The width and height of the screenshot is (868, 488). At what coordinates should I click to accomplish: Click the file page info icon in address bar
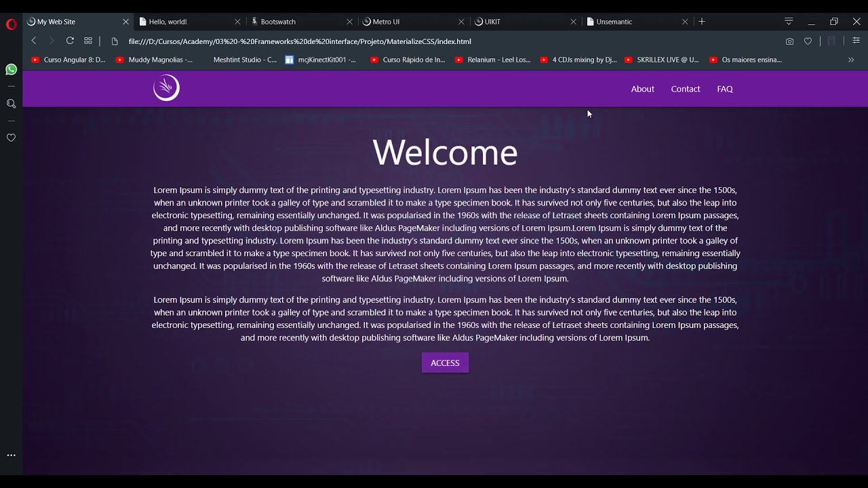(x=115, y=41)
